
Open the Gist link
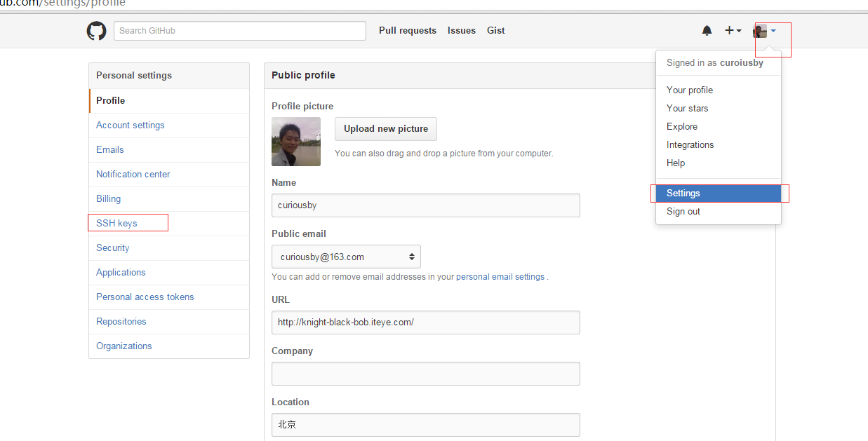pyautogui.click(x=496, y=31)
